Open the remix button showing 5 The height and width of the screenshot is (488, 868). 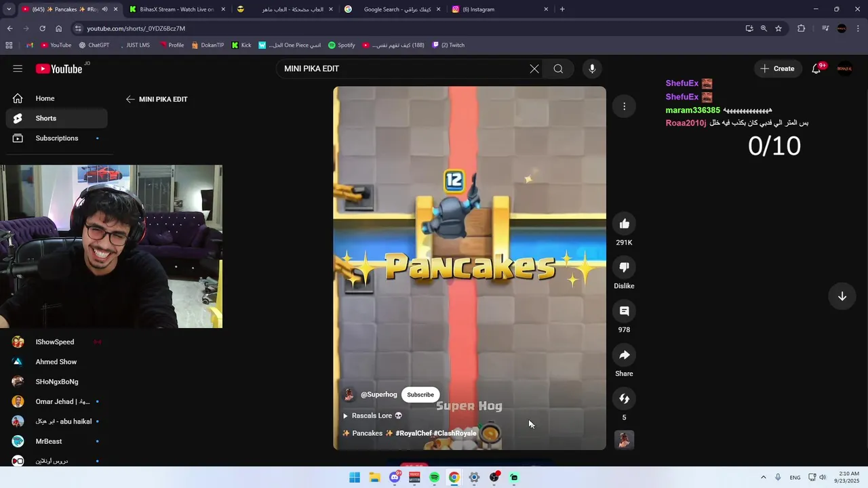(625, 399)
